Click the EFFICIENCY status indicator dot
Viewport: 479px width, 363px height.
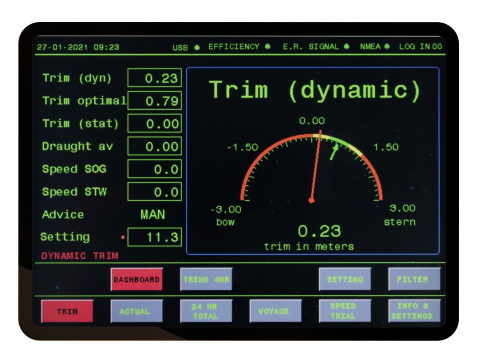268,46
